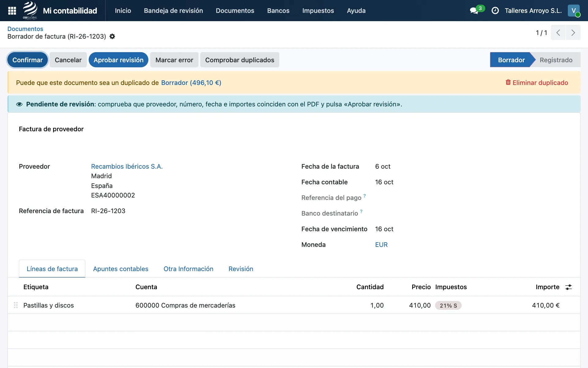Click Comprobar duplicados button
The height and width of the screenshot is (368, 588).
point(239,60)
